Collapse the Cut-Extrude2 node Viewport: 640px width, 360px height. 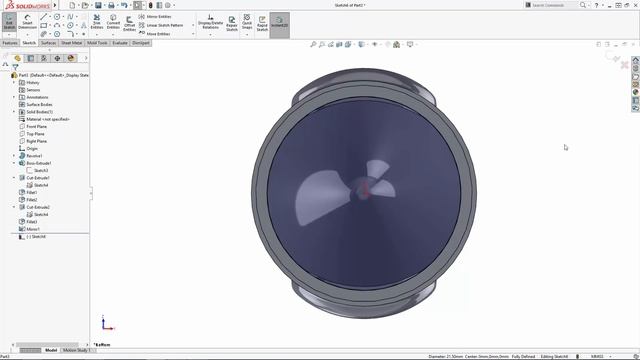coord(14,207)
